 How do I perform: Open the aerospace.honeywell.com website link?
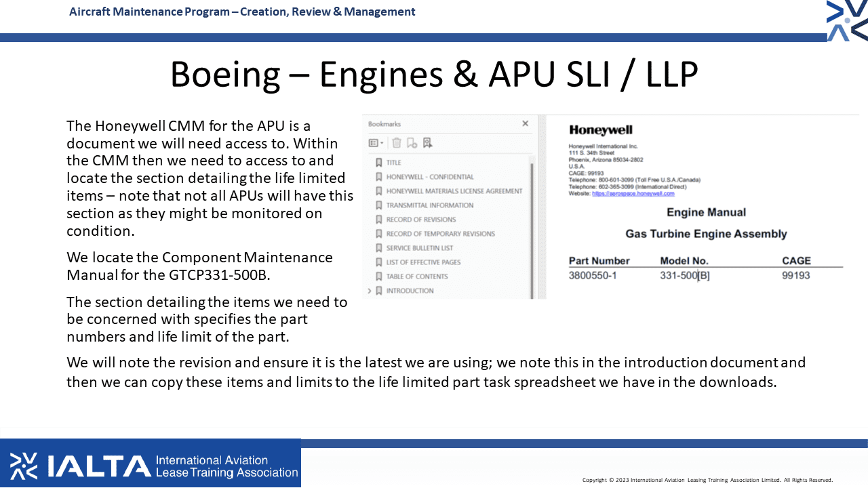click(x=633, y=194)
